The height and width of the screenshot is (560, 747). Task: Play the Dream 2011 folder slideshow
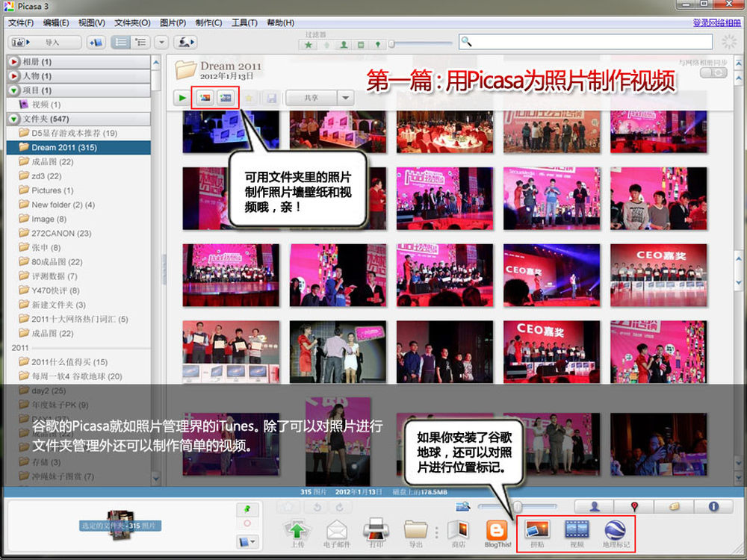[x=182, y=98]
